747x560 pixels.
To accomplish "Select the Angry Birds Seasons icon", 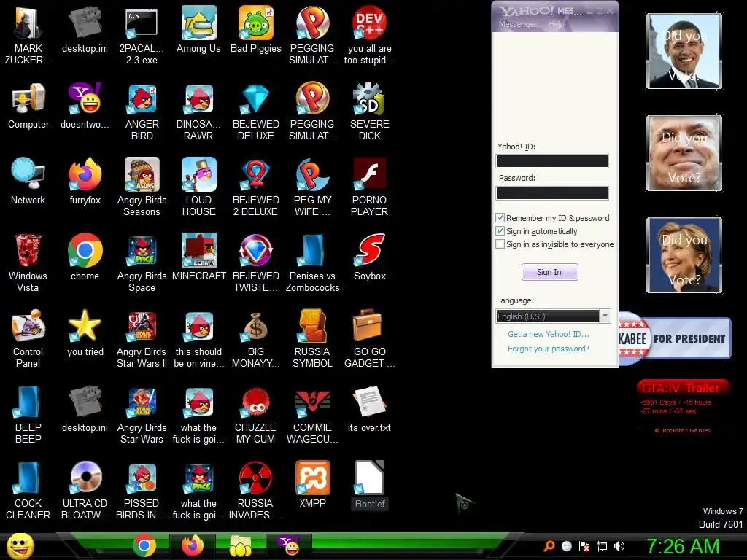I will click(x=142, y=187).
